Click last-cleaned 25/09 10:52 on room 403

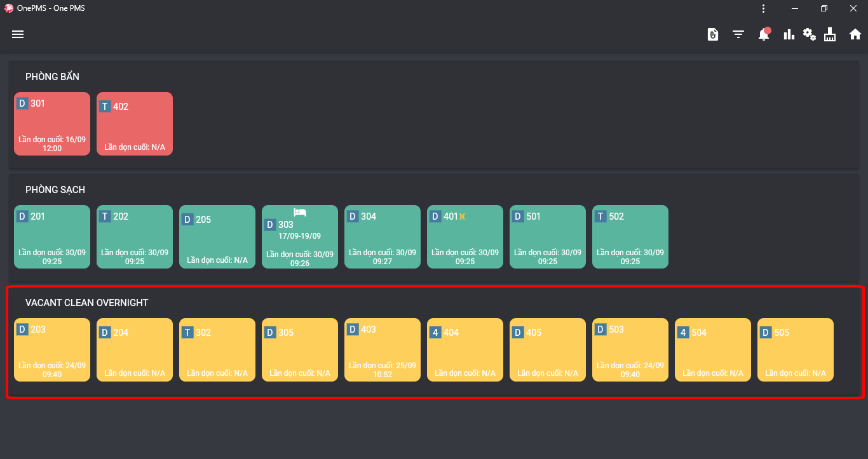[383, 370]
